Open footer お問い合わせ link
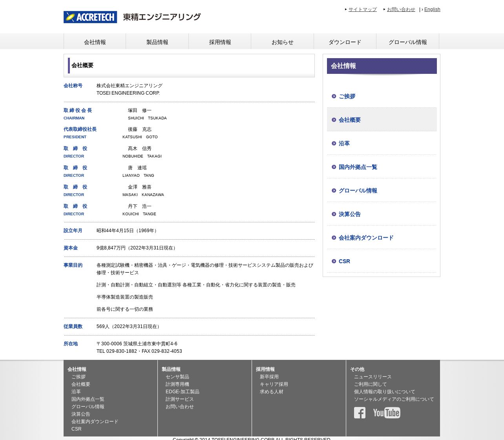Viewport: 504px width, 440px height. point(180,407)
